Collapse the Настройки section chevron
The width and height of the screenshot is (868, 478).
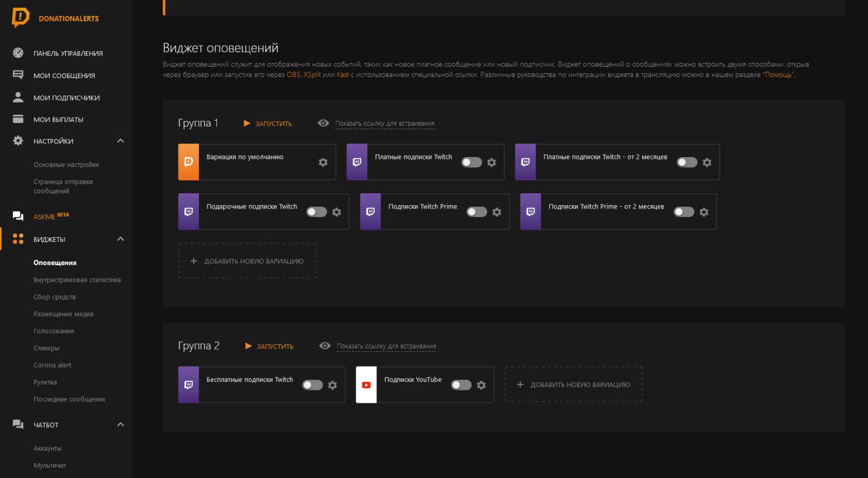tap(120, 141)
